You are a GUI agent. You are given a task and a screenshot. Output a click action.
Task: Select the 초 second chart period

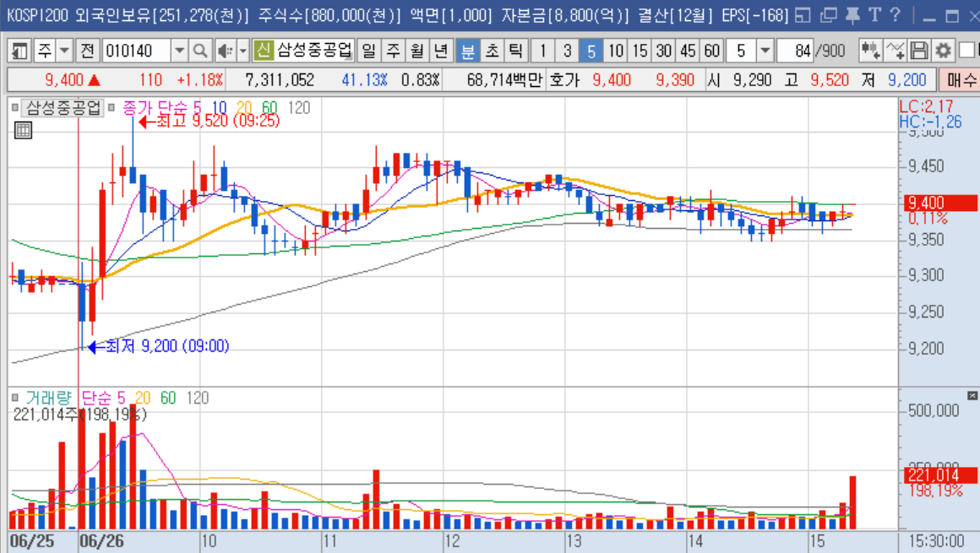(492, 51)
